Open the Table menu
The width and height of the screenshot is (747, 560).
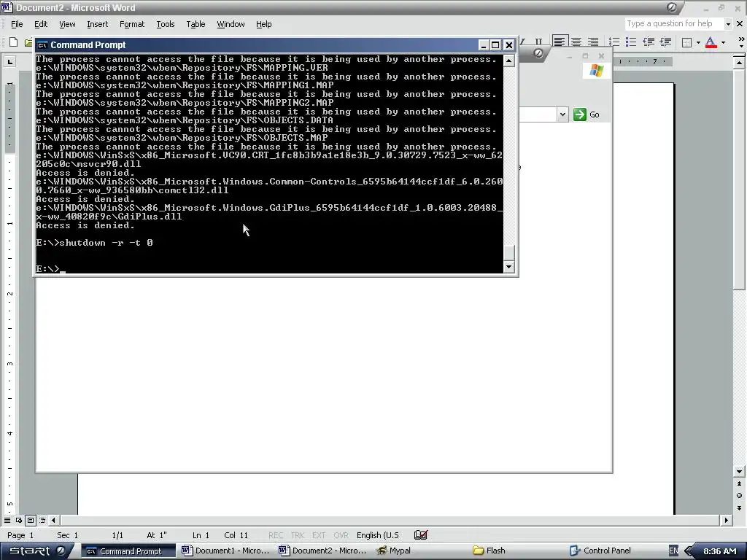196,24
